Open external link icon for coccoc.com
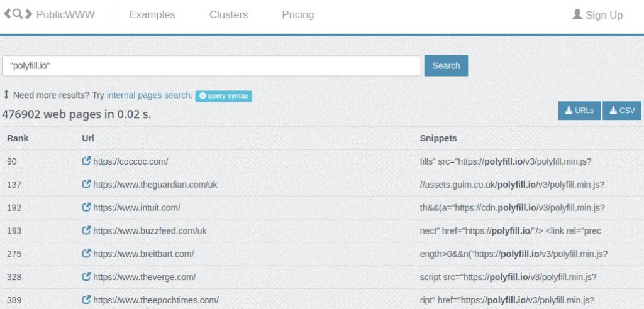Viewport: 644px width, 309px height. [x=87, y=161]
